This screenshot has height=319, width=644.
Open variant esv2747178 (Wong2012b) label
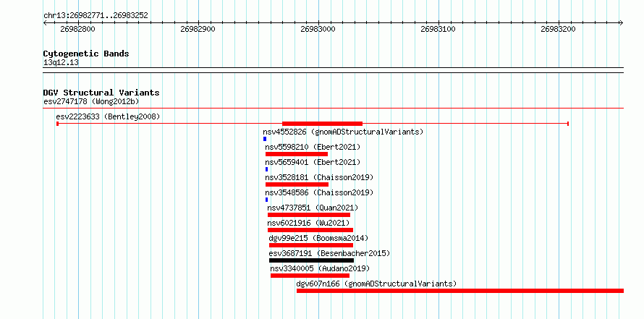click(93, 101)
